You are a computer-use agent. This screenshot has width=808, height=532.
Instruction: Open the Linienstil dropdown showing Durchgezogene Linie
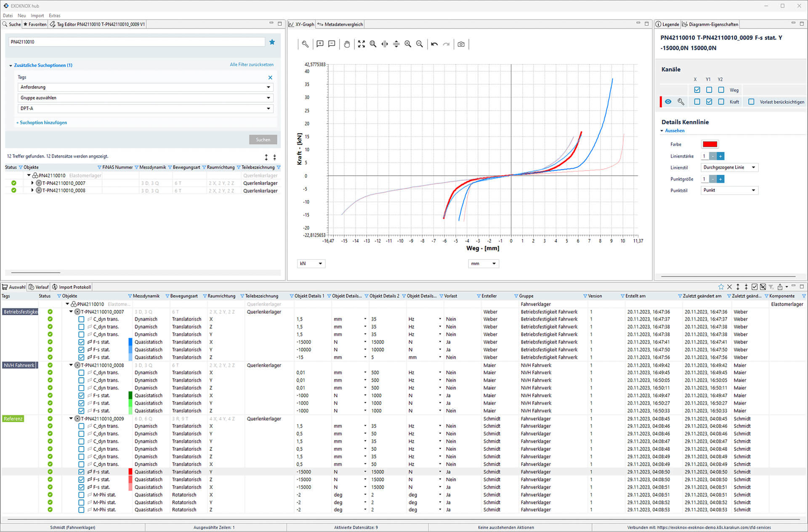[729, 167]
